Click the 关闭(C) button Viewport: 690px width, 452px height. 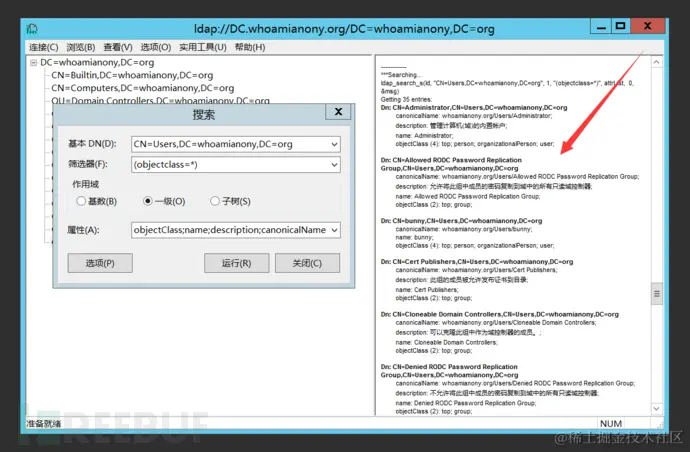[308, 263]
